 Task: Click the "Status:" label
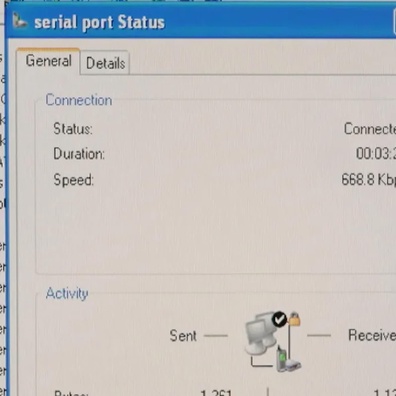tap(73, 129)
